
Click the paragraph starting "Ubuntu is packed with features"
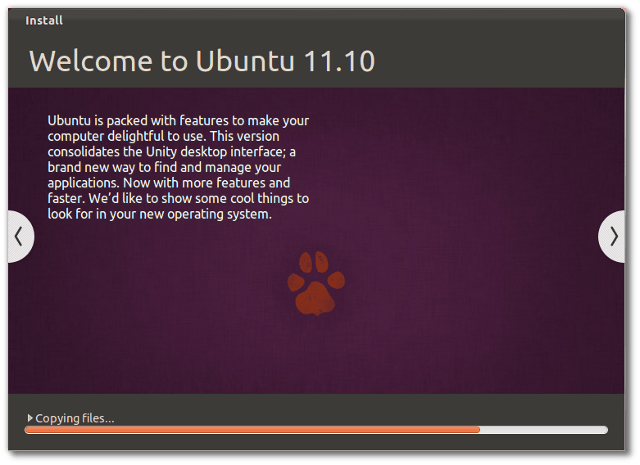click(x=178, y=167)
